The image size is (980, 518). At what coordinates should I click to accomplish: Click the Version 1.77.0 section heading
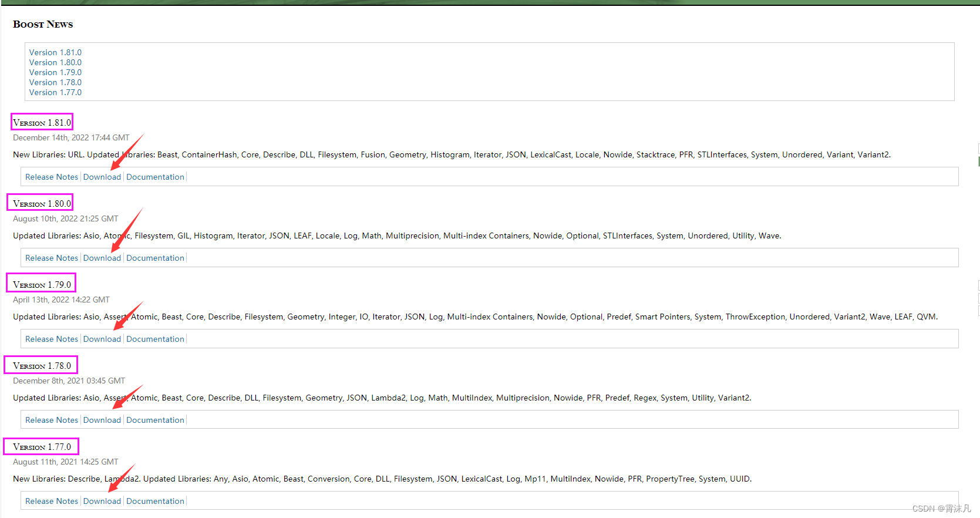(x=42, y=447)
